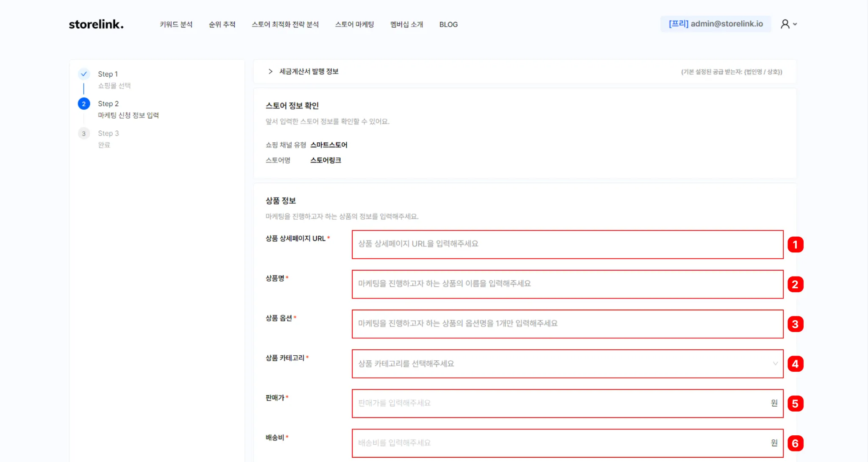Click into the 상품명 input field

[x=567, y=284]
